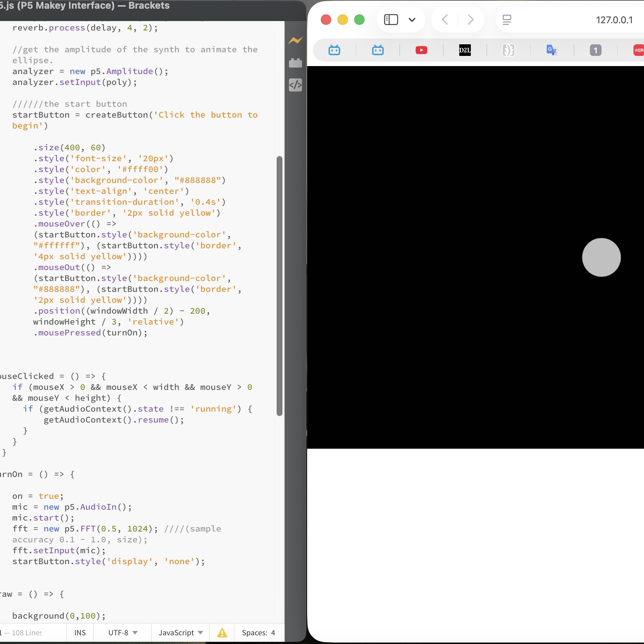Viewport: 644px width, 644px height.
Task: Open the gray brackets favorite icon
Action: pyautogui.click(x=509, y=50)
